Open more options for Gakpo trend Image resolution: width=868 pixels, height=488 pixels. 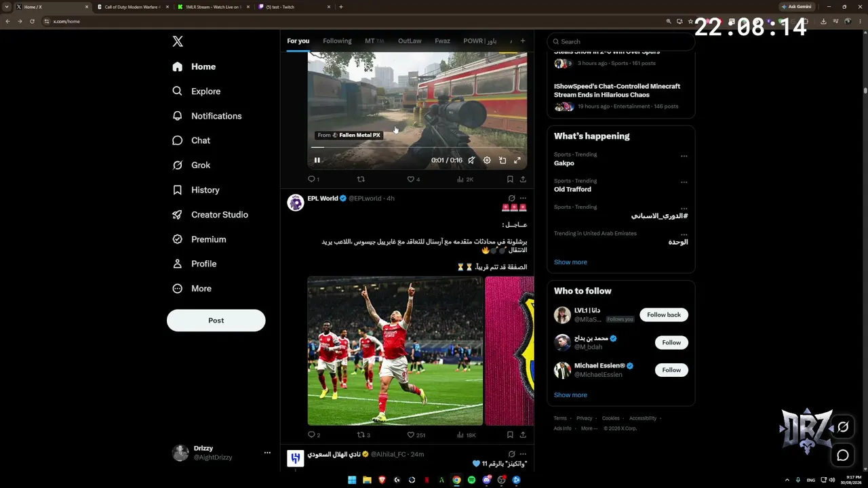point(684,156)
